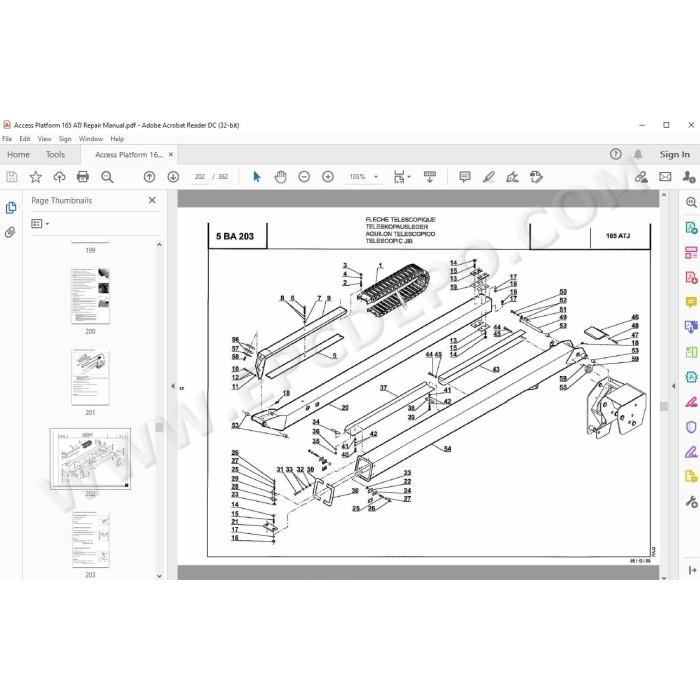Go to next page arrow

(x=173, y=177)
